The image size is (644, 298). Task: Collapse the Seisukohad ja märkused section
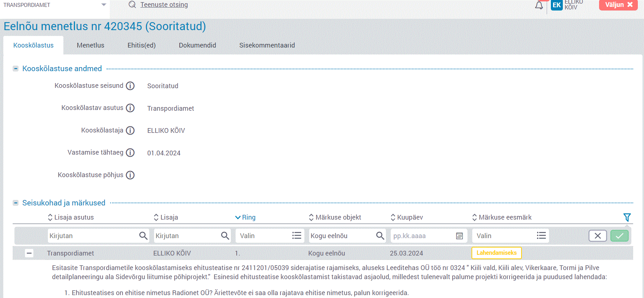pyautogui.click(x=16, y=203)
